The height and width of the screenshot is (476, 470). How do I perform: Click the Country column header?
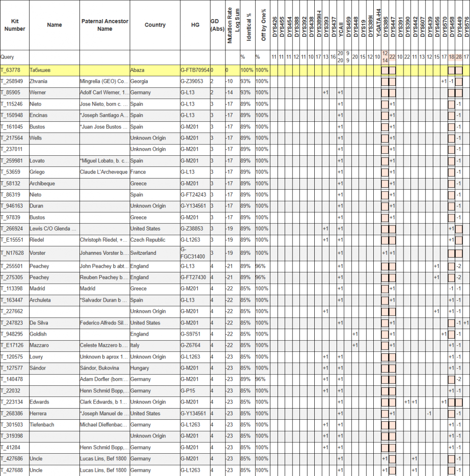155,25
